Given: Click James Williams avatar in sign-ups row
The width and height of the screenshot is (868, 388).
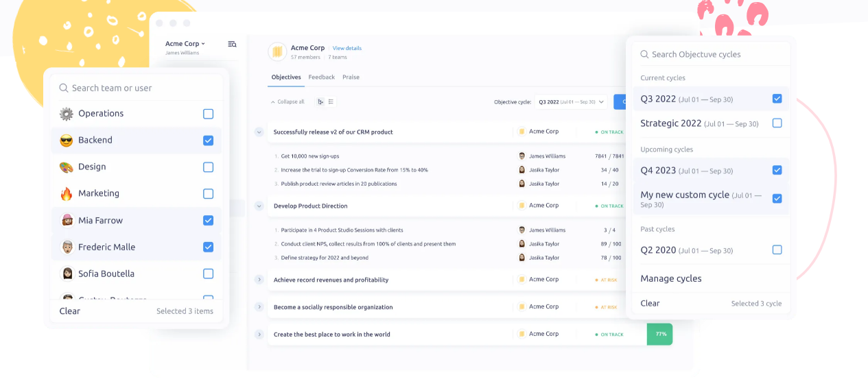Looking at the screenshot, I should [x=522, y=156].
